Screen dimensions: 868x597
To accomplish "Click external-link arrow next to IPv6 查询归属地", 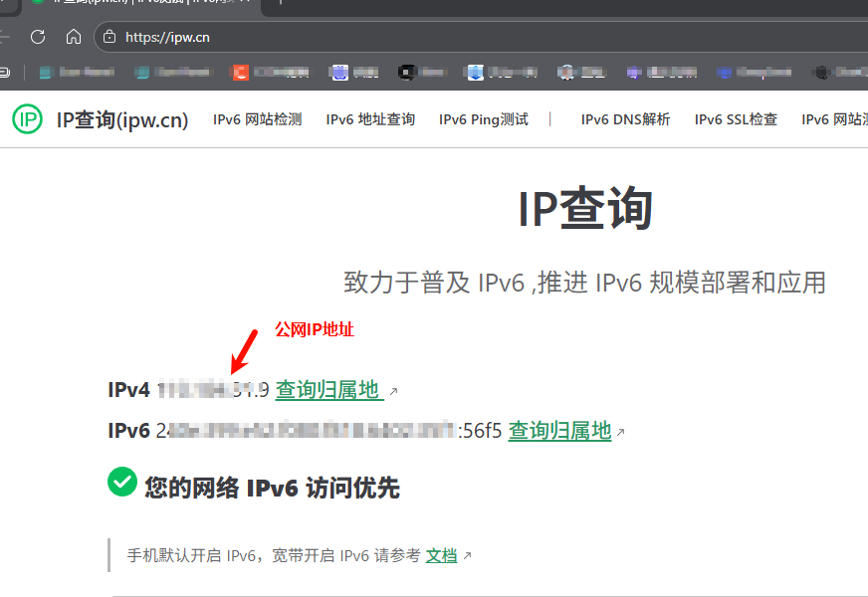I will point(620,432).
